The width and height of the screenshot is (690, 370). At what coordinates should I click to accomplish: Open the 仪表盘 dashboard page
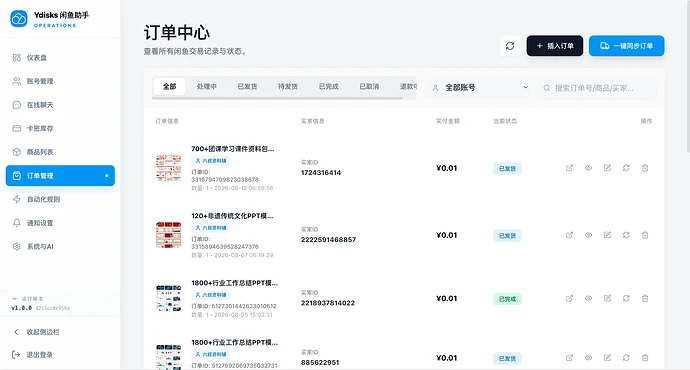coord(60,58)
